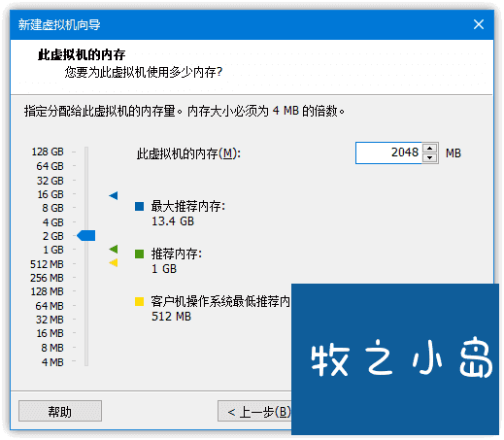
Task: Click the yellow minimum memory arrow marker
Action: tap(114, 262)
